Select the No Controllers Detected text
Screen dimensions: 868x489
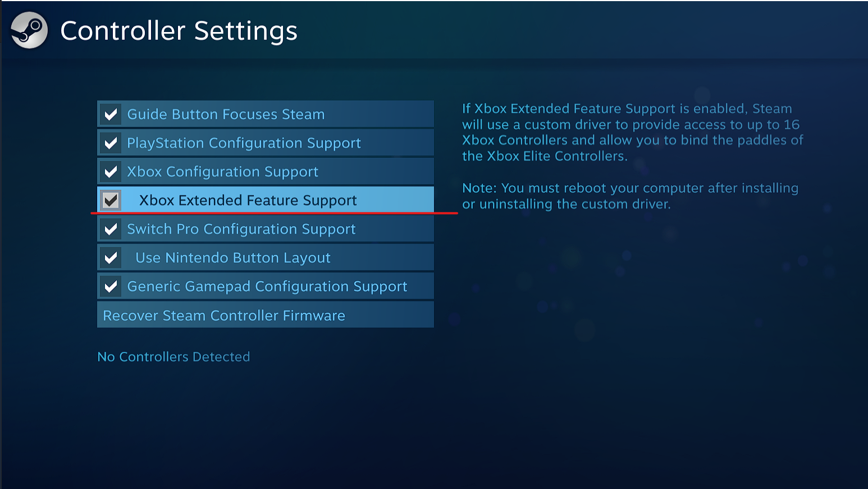173,357
